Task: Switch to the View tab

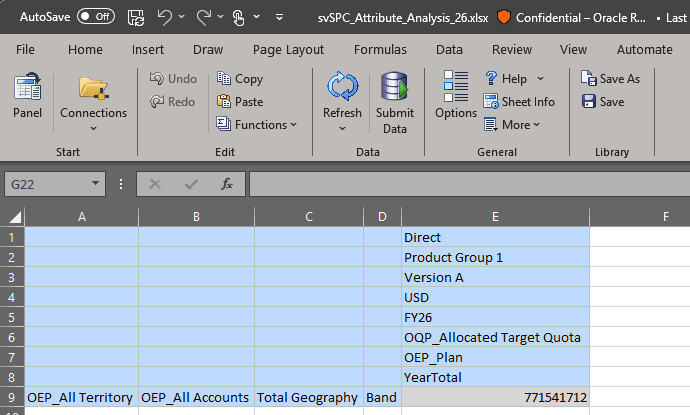Action: 573,50
